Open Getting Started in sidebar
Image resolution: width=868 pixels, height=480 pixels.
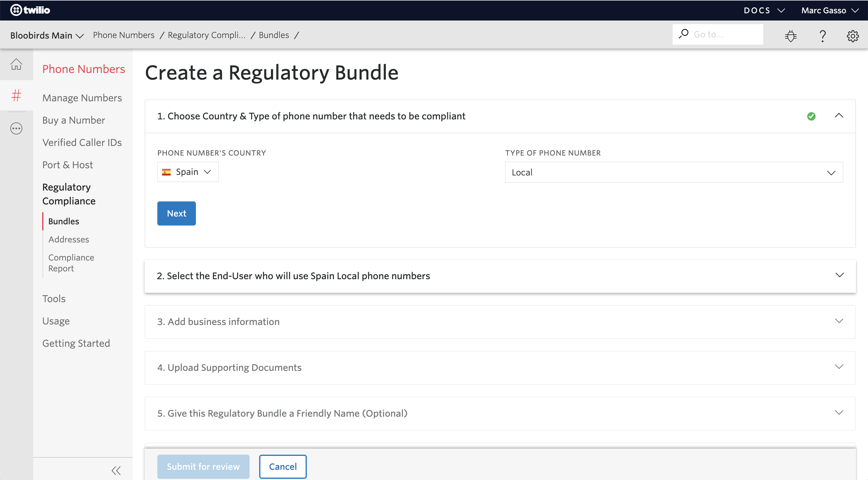point(76,343)
